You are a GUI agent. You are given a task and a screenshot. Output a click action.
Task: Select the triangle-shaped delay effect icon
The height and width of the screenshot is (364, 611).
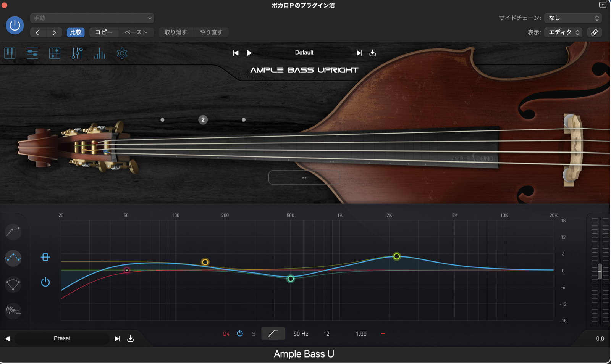tap(13, 285)
